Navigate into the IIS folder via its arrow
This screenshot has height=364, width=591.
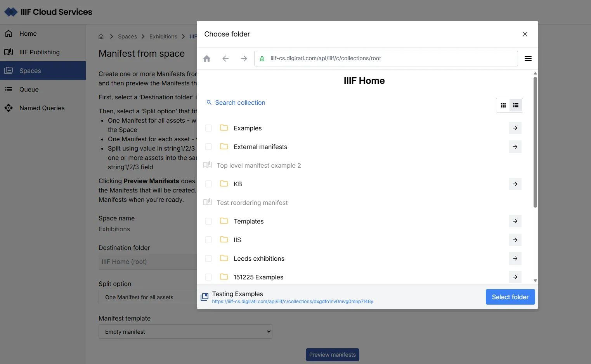click(515, 240)
